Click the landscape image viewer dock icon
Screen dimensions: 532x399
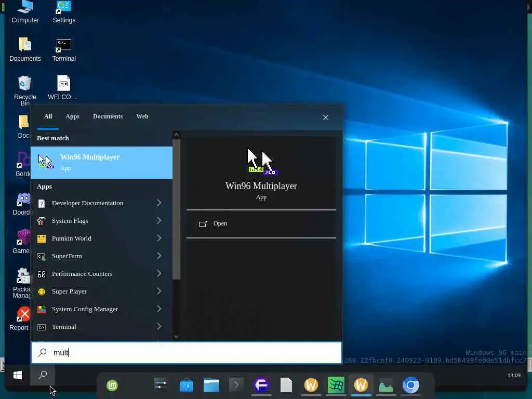[386, 385]
